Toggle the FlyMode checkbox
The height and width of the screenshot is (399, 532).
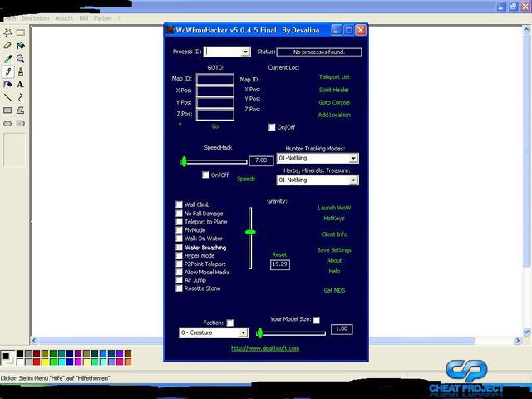(x=179, y=230)
